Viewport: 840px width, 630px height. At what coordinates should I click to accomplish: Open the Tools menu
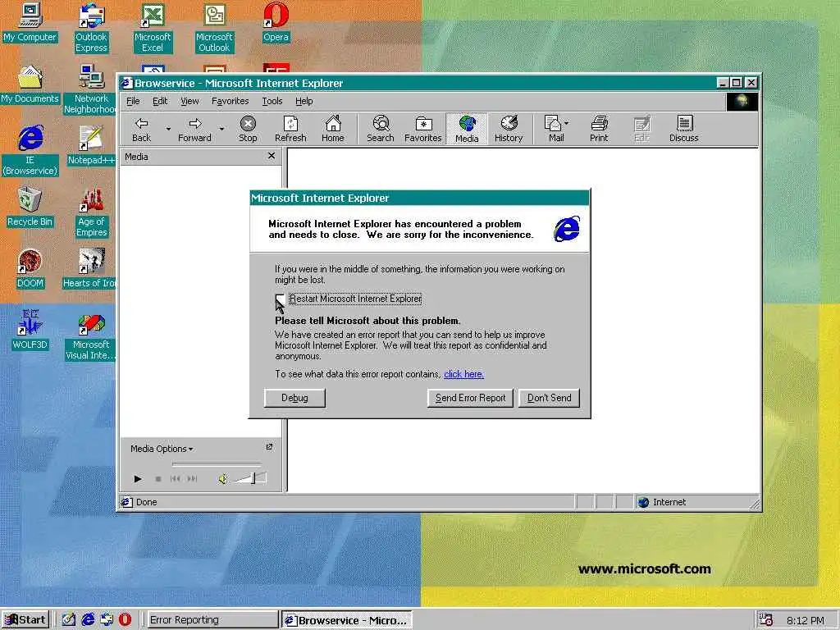point(272,101)
